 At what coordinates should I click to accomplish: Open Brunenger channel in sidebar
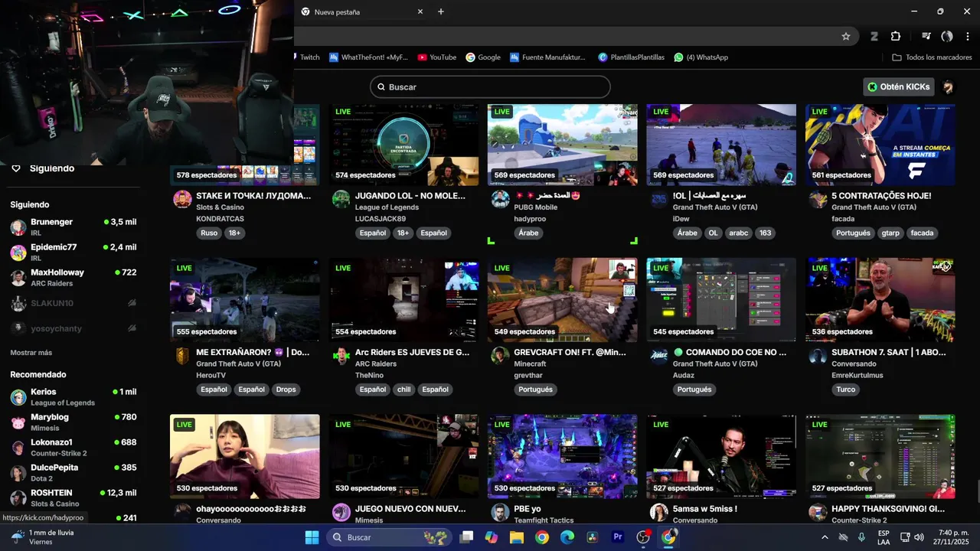73,227
